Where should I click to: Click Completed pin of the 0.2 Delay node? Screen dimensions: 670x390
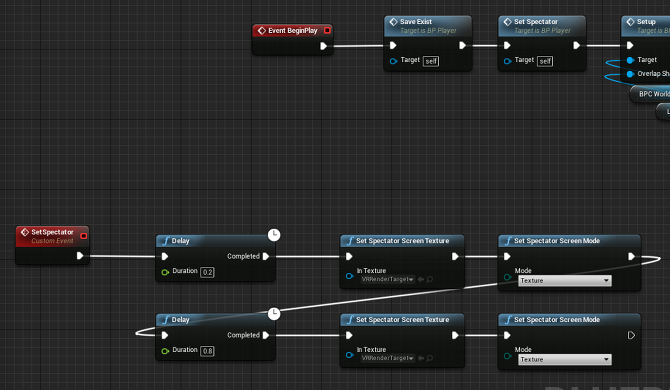[x=266, y=256]
